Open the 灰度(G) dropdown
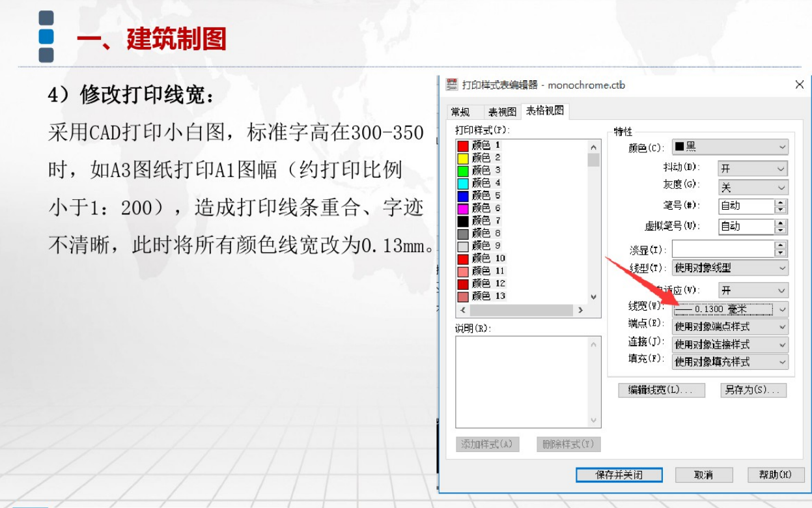This screenshot has height=508, width=812. click(x=753, y=188)
